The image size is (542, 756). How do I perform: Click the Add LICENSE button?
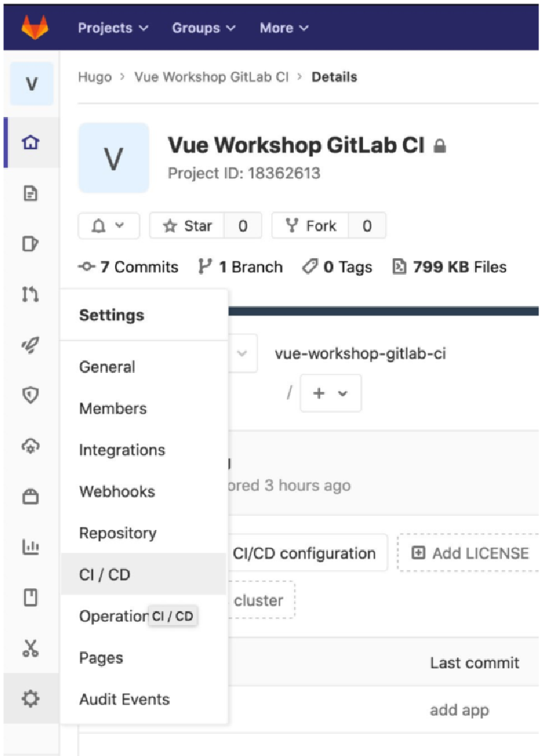point(469,553)
